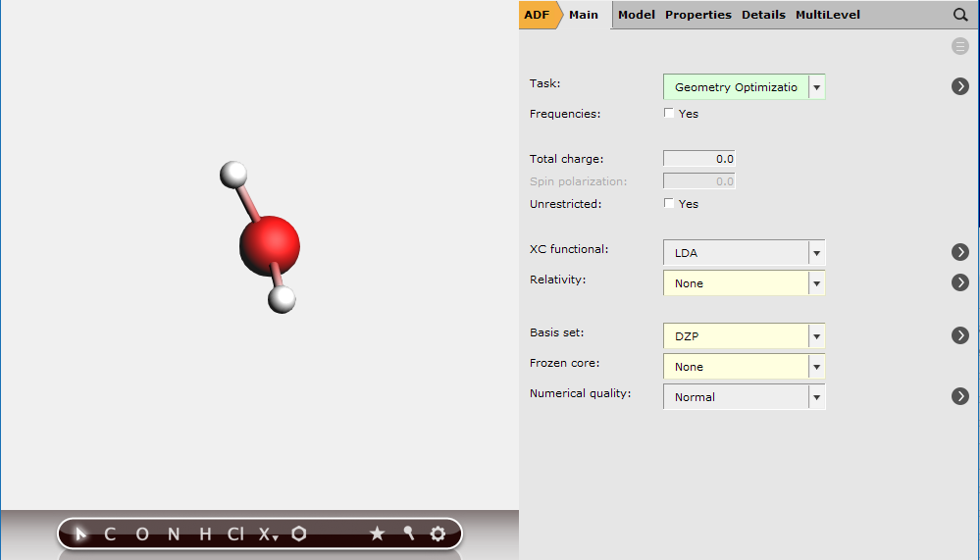Expand the Frozen core dropdown
The image size is (980, 560).
tap(816, 367)
